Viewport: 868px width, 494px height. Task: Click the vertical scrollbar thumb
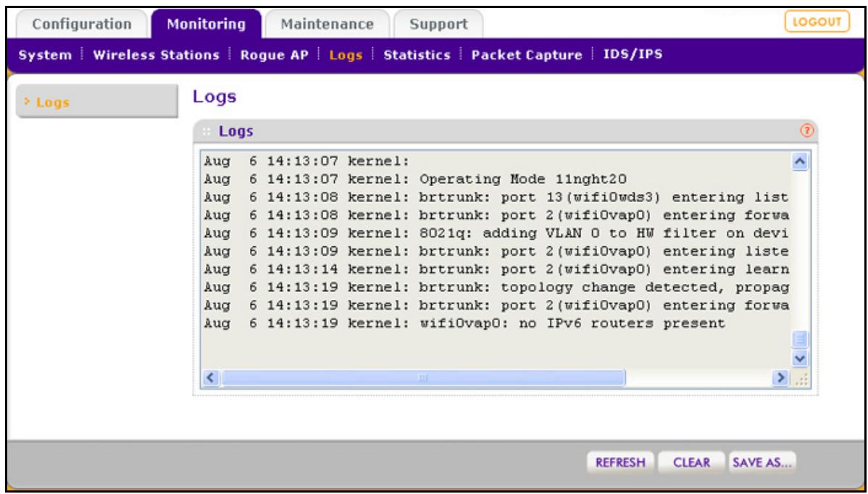(801, 339)
